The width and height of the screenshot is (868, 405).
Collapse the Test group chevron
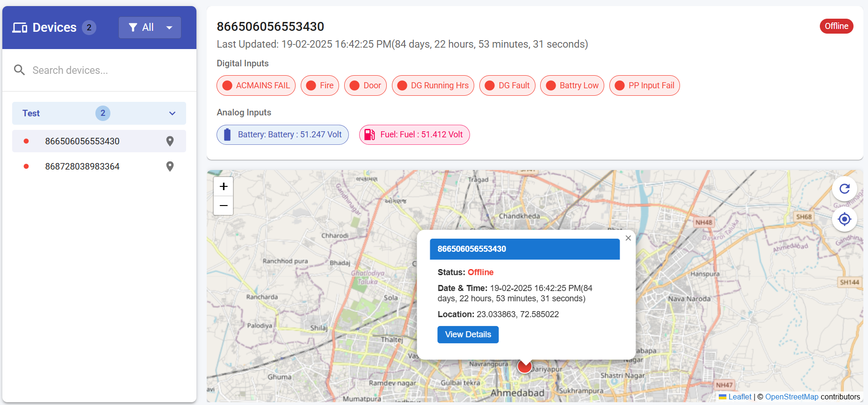point(172,114)
